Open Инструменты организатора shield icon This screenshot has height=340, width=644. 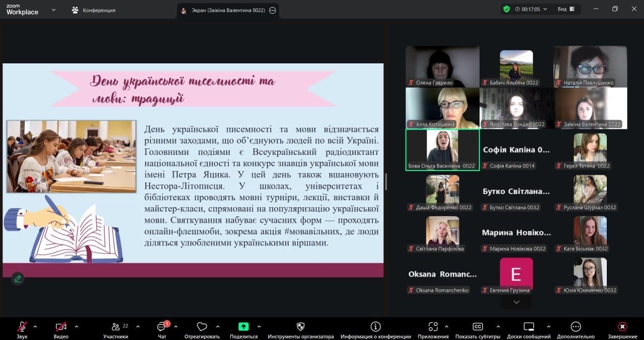[x=300, y=327]
